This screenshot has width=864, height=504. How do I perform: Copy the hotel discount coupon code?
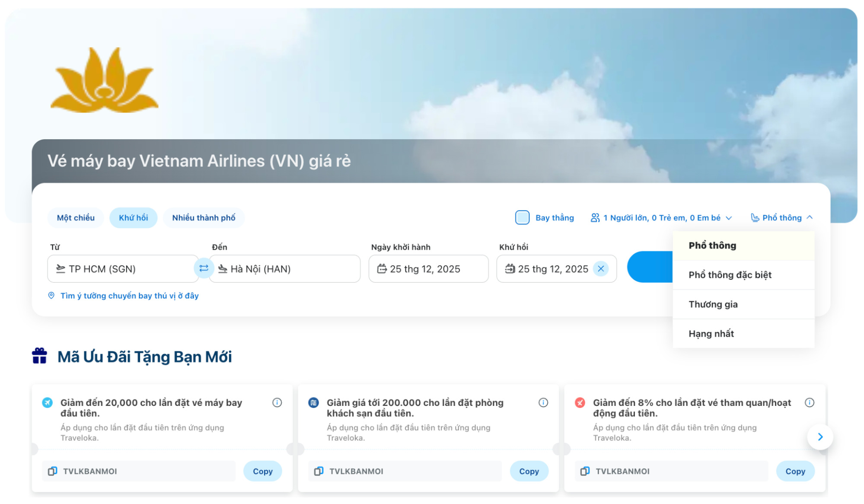tap(529, 471)
